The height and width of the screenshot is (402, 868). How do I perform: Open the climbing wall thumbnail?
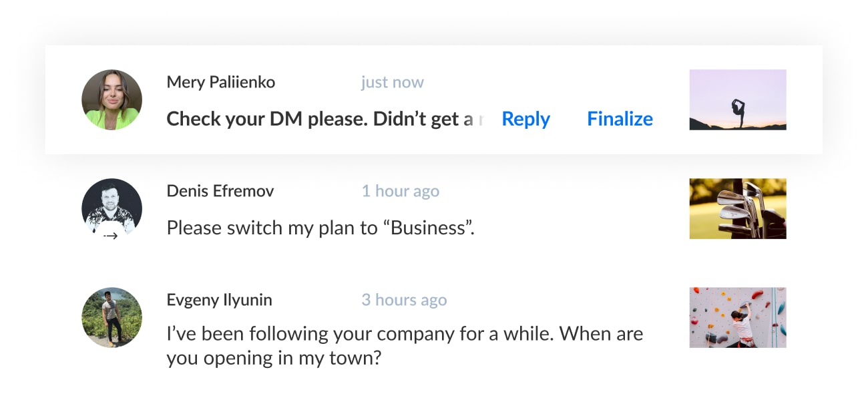738,317
